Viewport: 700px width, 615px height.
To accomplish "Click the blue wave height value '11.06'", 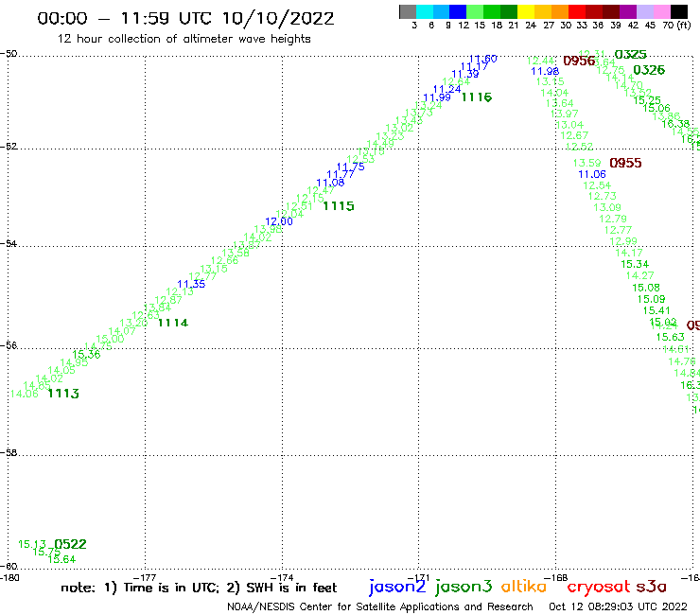I will tap(592, 174).
